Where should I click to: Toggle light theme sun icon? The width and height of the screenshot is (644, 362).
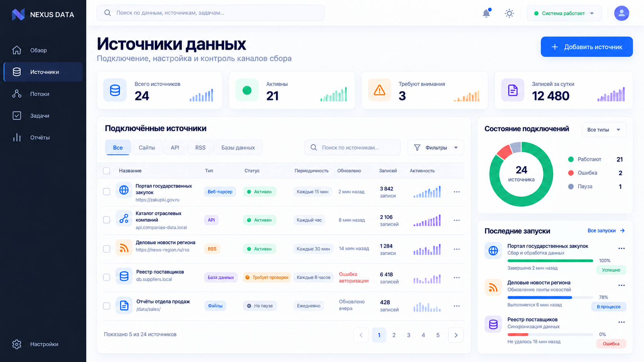[509, 13]
